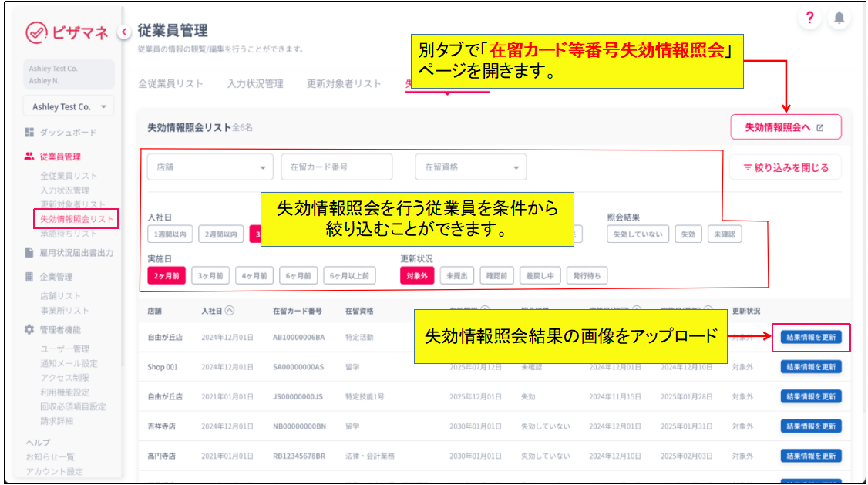868x485 pixels.
Task: Sort the table by 入社日 column
Action: [x=230, y=311]
